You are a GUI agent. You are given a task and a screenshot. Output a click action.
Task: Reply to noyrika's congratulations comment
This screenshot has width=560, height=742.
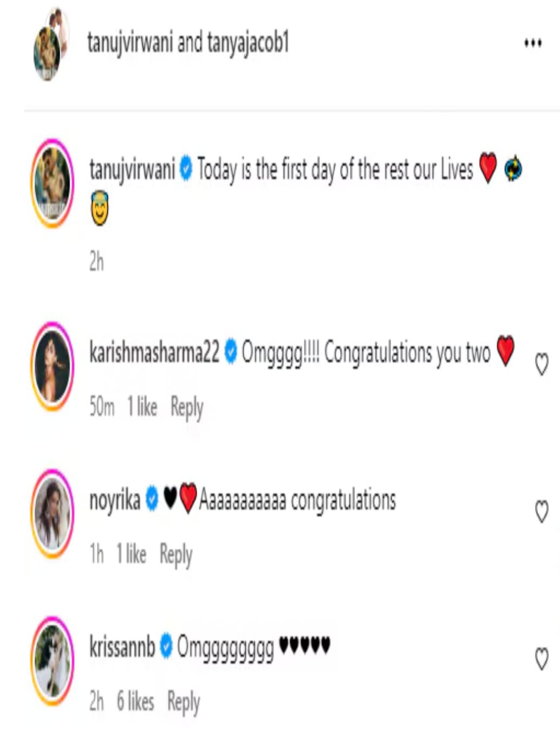click(176, 555)
